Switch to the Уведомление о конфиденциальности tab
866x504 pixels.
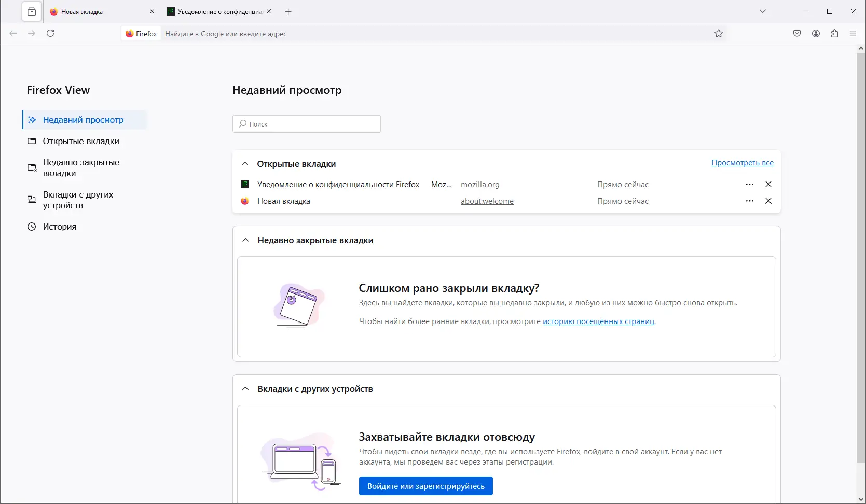point(218,11)
